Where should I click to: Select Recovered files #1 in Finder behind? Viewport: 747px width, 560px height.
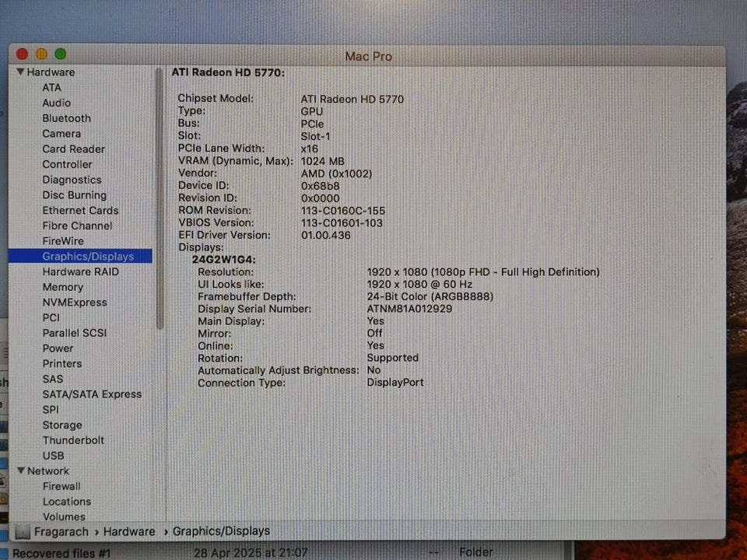pos(61,553)
